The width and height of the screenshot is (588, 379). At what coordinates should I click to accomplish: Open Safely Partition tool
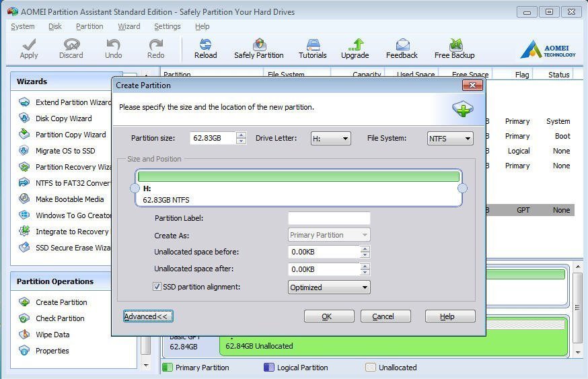pyautogui.click(x=259, y=49)
